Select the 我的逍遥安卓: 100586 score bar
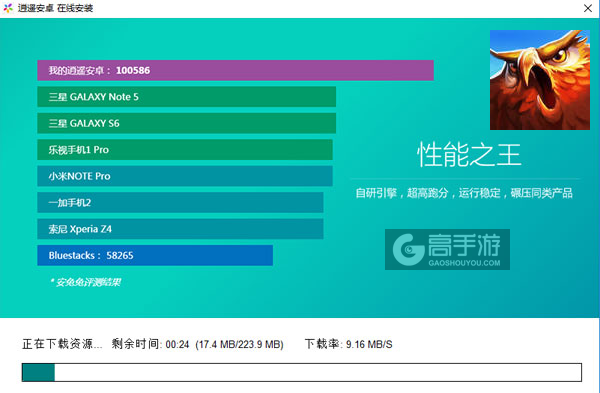Image resolution: width=600 pixels, height=393 pixels. point(235,70)
